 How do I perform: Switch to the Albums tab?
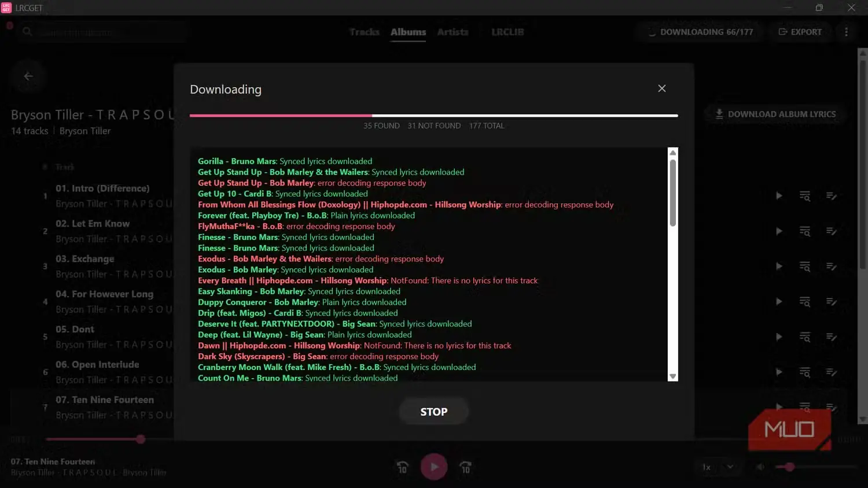point(408,32)
